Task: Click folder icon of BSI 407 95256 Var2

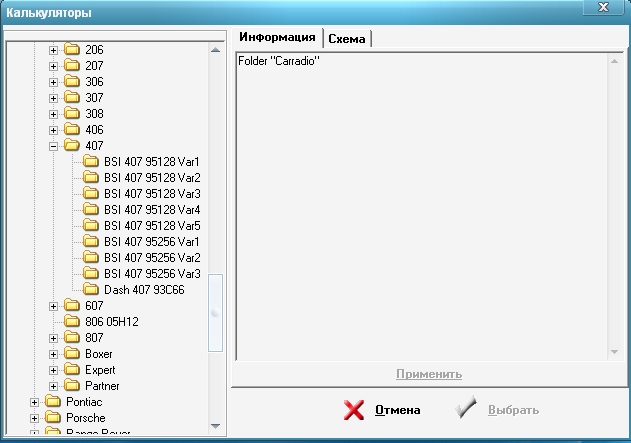Action: [91, 258]
